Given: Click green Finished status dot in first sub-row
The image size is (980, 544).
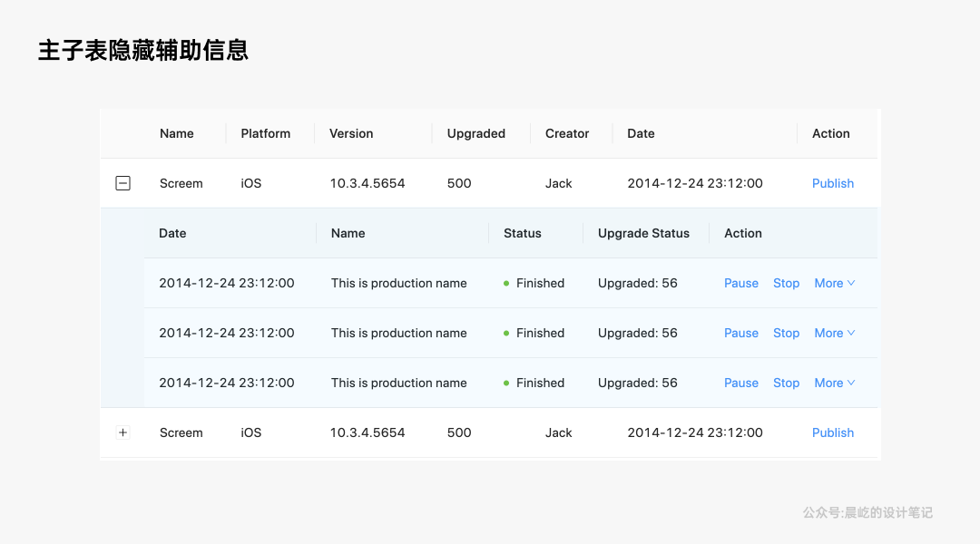Looking at the screenshot, I should coord(506,283).
